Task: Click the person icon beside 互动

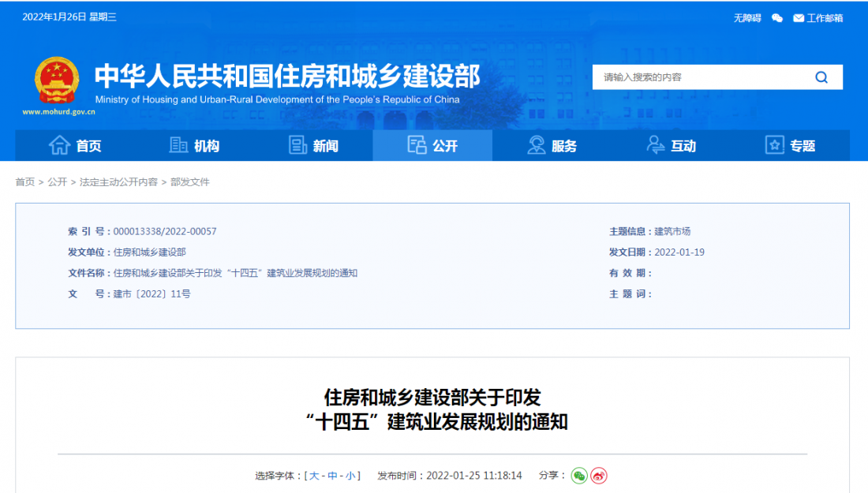Action: (x=656, y=145)
